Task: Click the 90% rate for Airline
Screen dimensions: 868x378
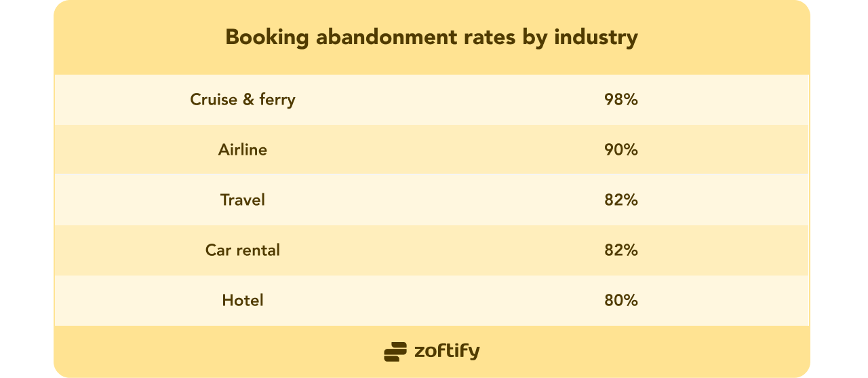Action: 621,150
